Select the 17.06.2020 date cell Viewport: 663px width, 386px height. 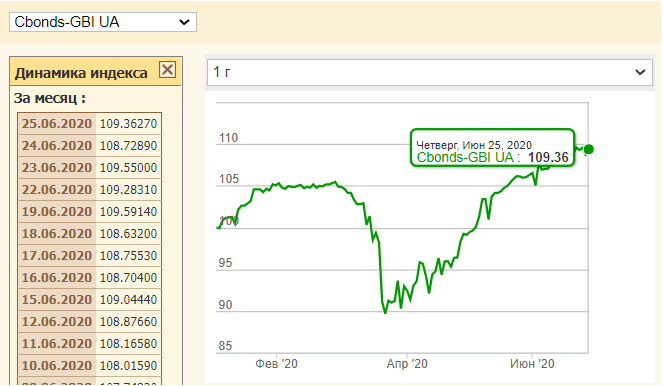(x=57, y=255)
